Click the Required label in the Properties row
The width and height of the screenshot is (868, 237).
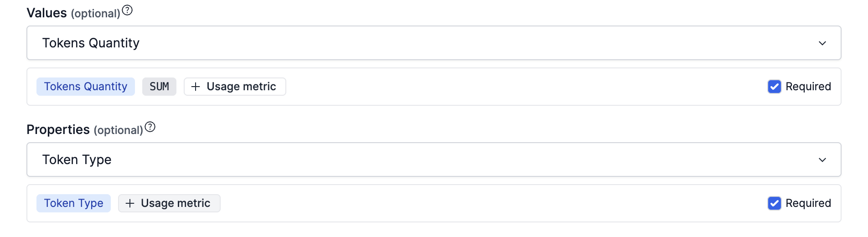[808, 203]
